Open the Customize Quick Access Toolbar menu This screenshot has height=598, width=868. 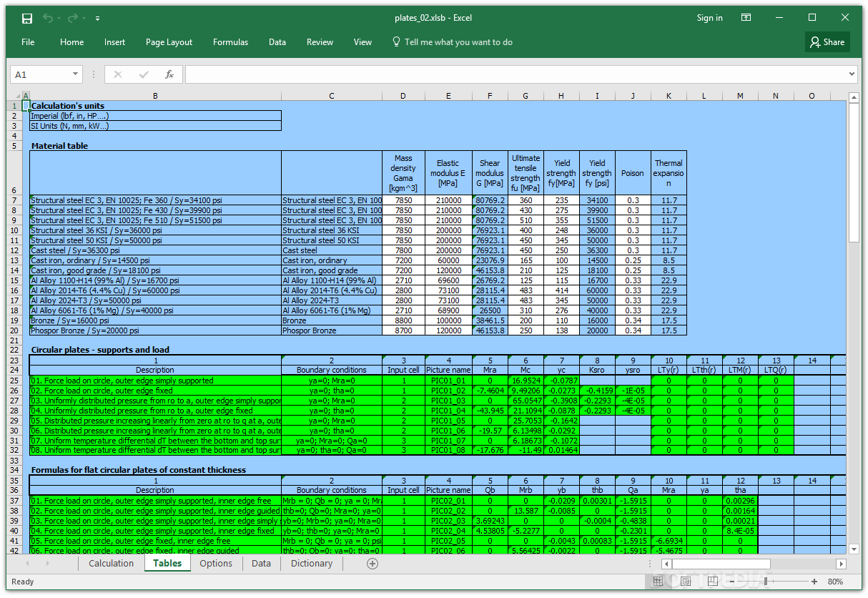coord(97,19)
